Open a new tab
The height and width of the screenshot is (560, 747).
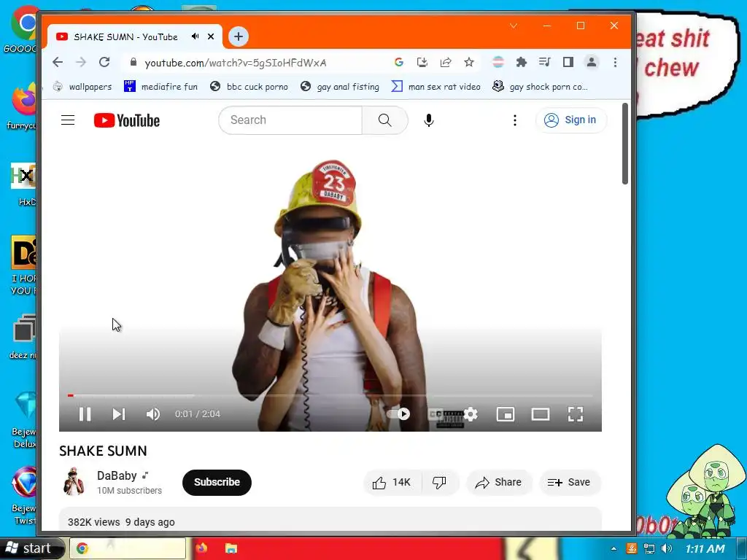[239, 36]
